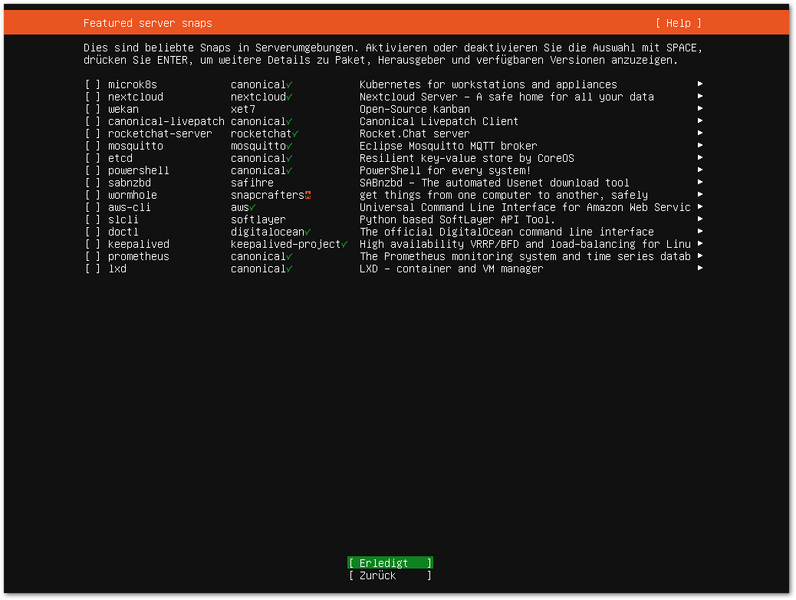The image size is (796, 600).
Task: Select the nextcloud snap name
Action: [136, 96]
